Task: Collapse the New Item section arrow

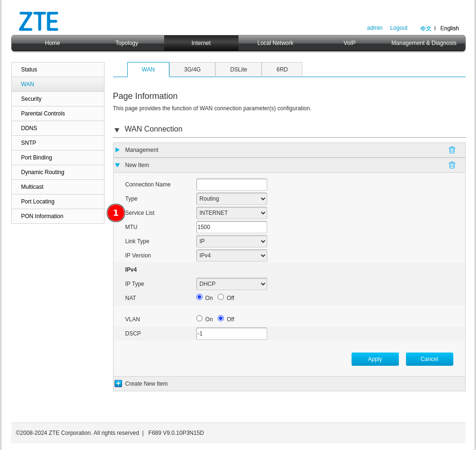Action: [117, 165]
